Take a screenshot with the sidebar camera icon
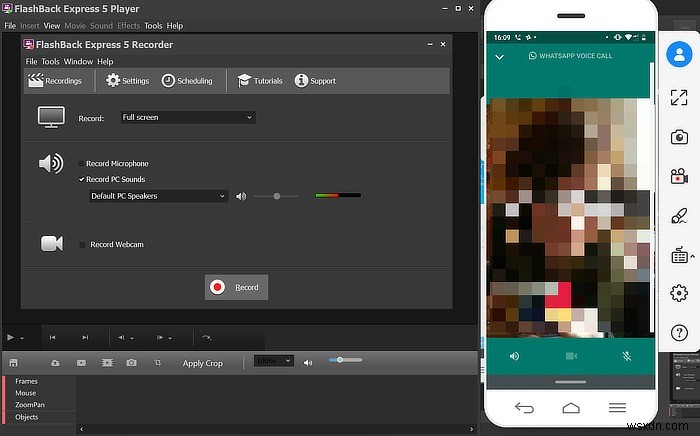Image resolution: width=700 pixels, height=436 pixels. (x=679, y=137)
